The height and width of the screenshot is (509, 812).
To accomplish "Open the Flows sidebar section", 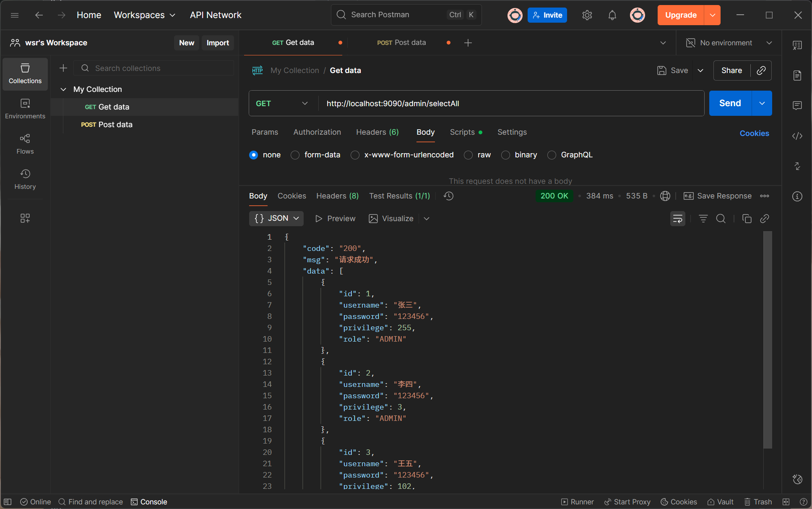I will [x=25, y=144].
